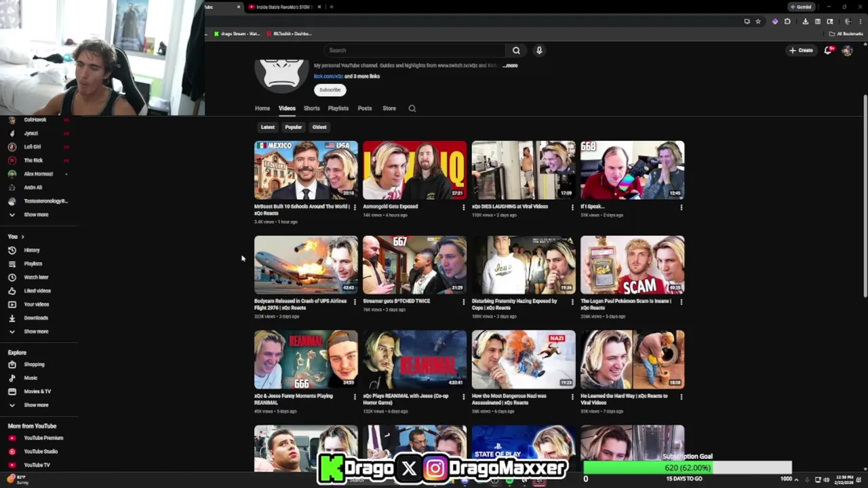Switch to Store tab

click(389, 108)
